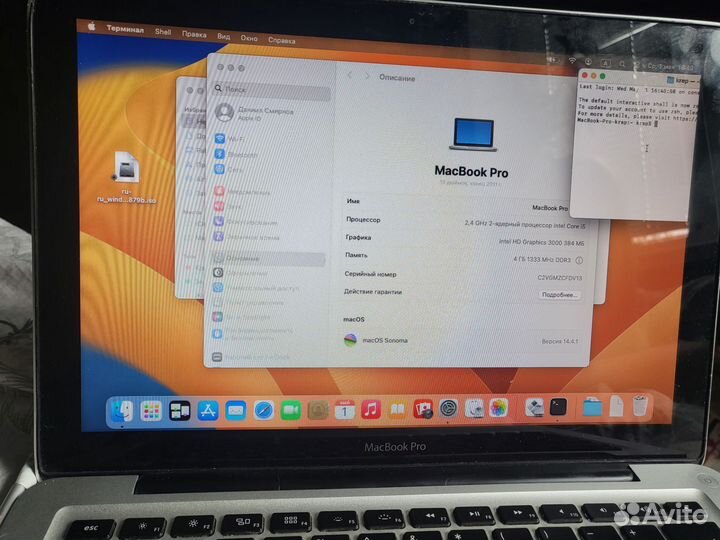The width and height of the screenshot is (720, 540).
Task: Click inside the Terminal window at the prompt
Action: [x=657, y=123]
